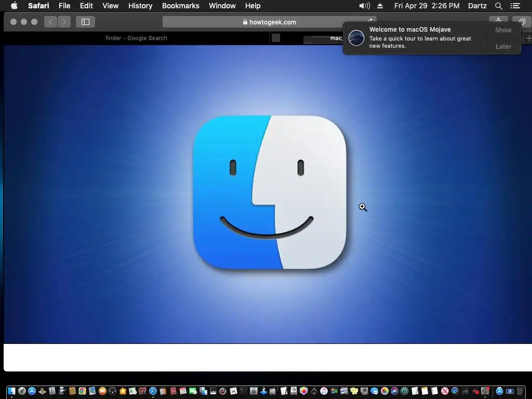This screenshot has height=399, width=532.
Task: Launch Siri from the Dock
Action: coord(394,391)
